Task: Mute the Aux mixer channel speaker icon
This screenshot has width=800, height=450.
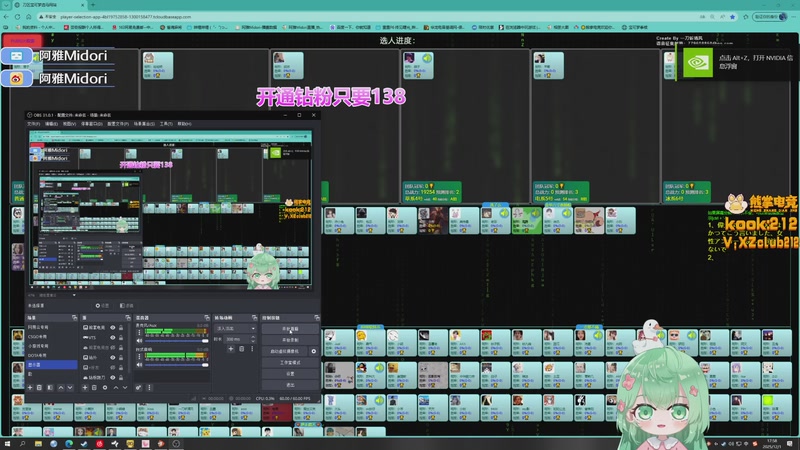Action: tap(139, 341)
